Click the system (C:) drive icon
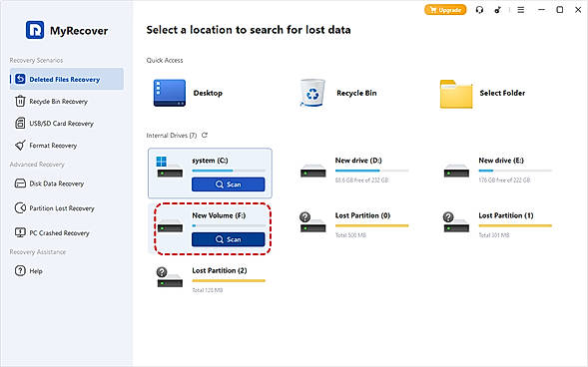Image resolution: width=588 pixels, height=367 pixels. coord(170,167)
